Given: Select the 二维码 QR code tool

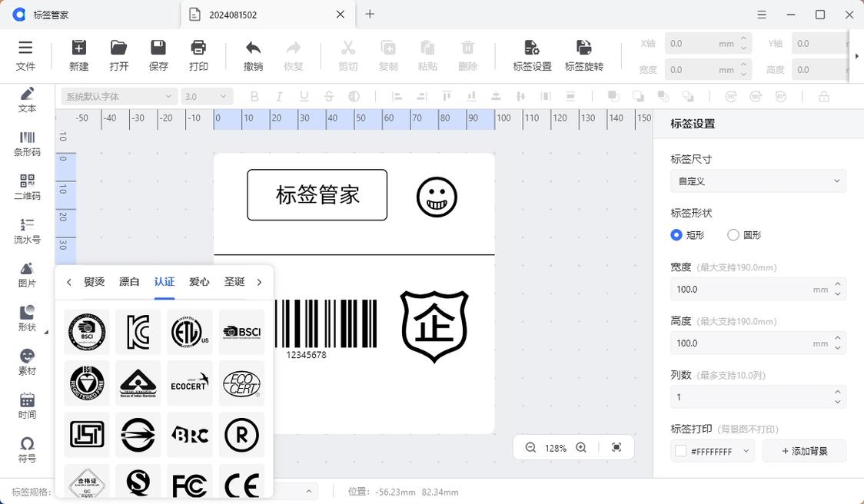Looking at the screenshot, I should coord(27,187).
